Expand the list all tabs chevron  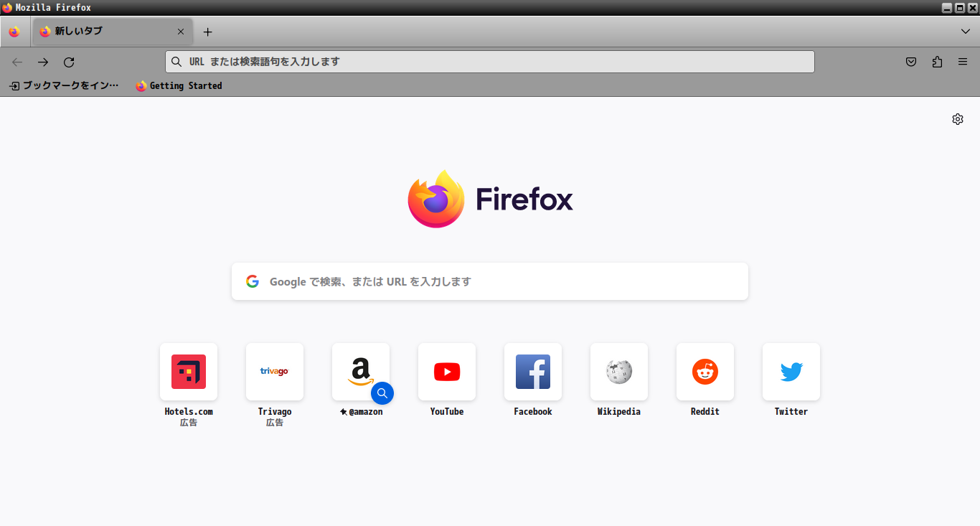[966, 32]
